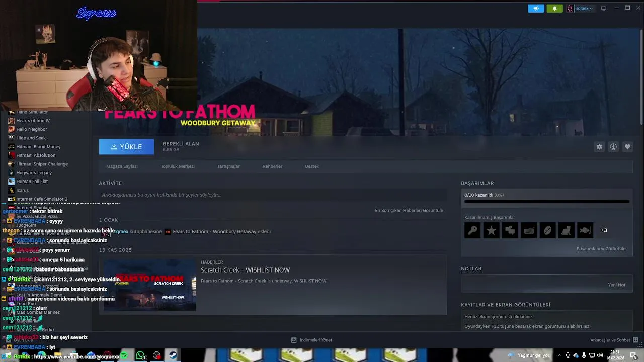
Task: Open the Yağmur geliyor weather widget
Action: (529, 355)
